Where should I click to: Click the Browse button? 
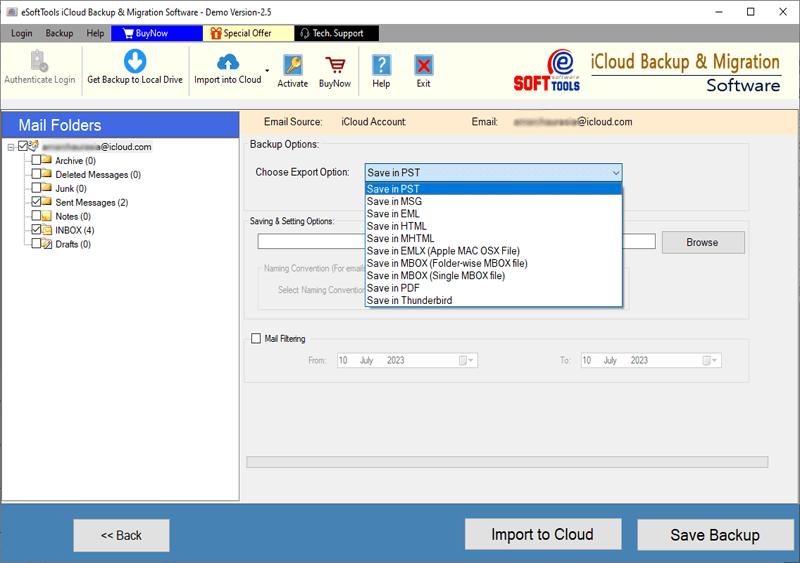[703, 242]
